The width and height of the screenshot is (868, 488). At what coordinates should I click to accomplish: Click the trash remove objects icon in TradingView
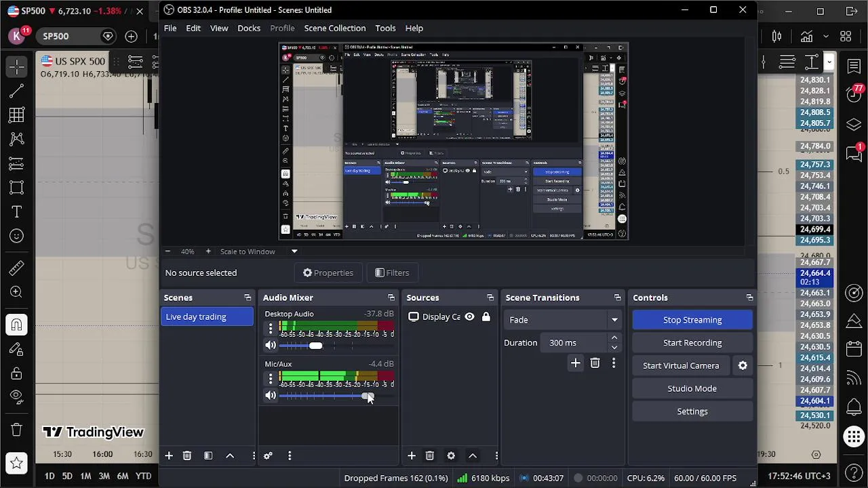17,430
